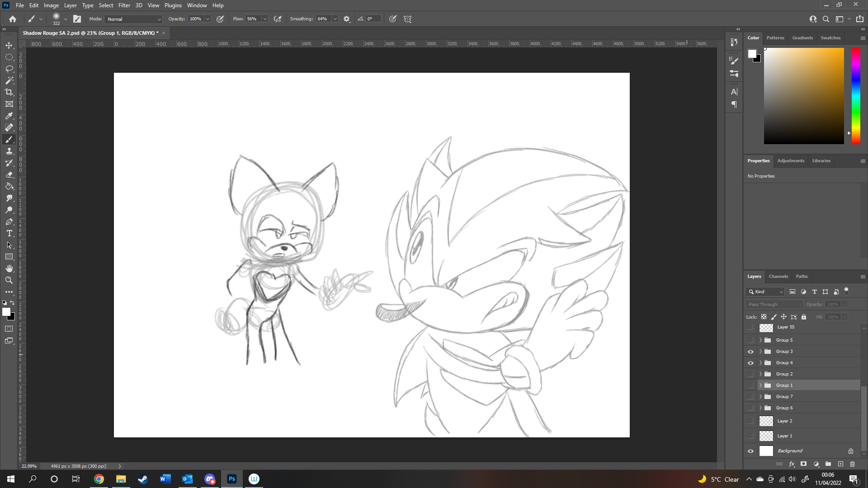Hide the Background layer
The height and width of the screenshot is (488, 868).
[x=750, y=450]
